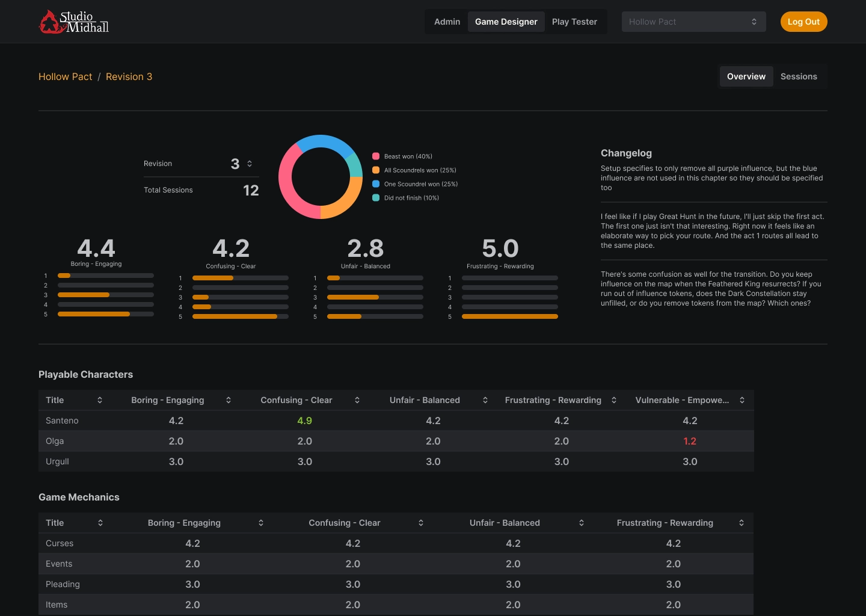Screen dimensions: 866x616
Task: Navigate to Hollow Pact via breadcrumb
Action: 65,76
